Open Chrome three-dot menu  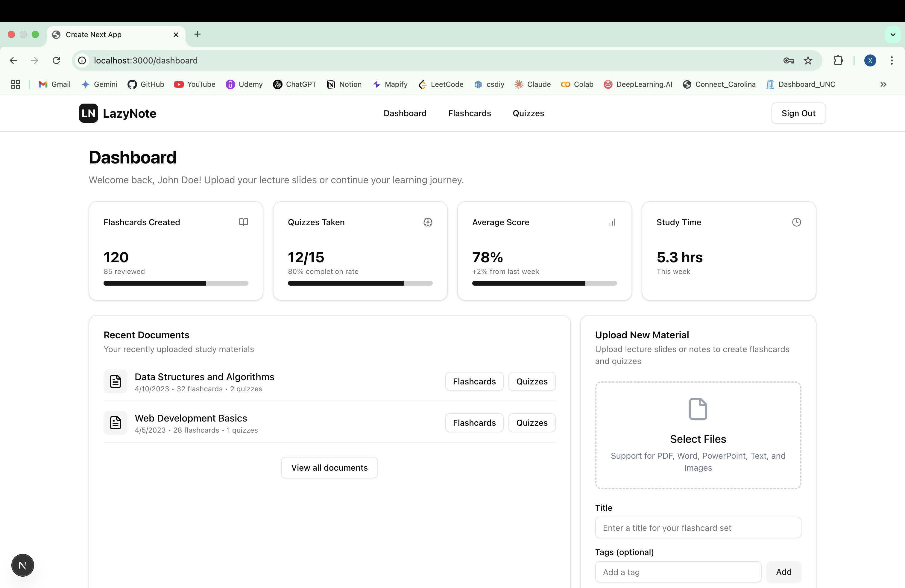(891, 60)
